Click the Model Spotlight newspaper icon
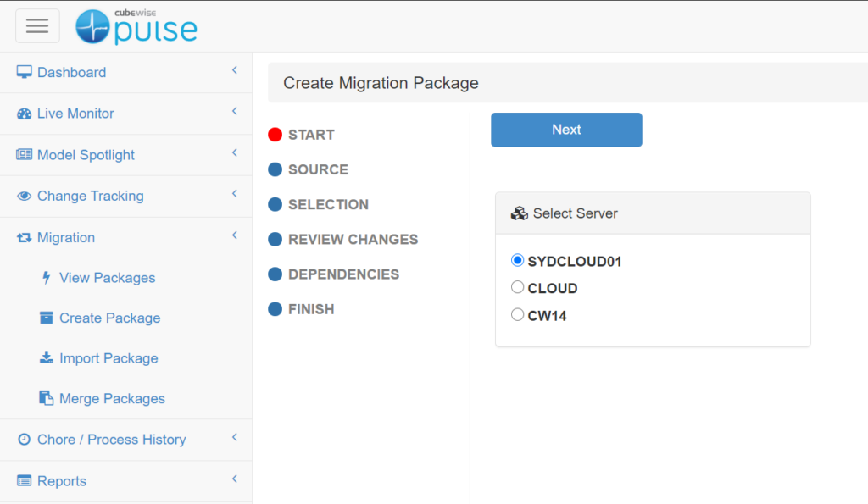868x504 pixels. (24, 155)
